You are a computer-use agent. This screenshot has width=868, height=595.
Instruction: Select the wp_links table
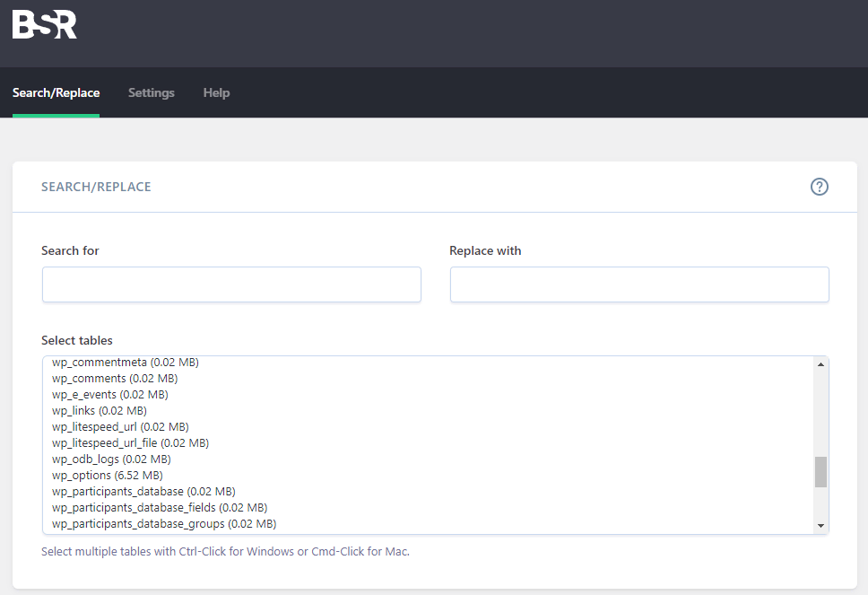tap(428, 410)
